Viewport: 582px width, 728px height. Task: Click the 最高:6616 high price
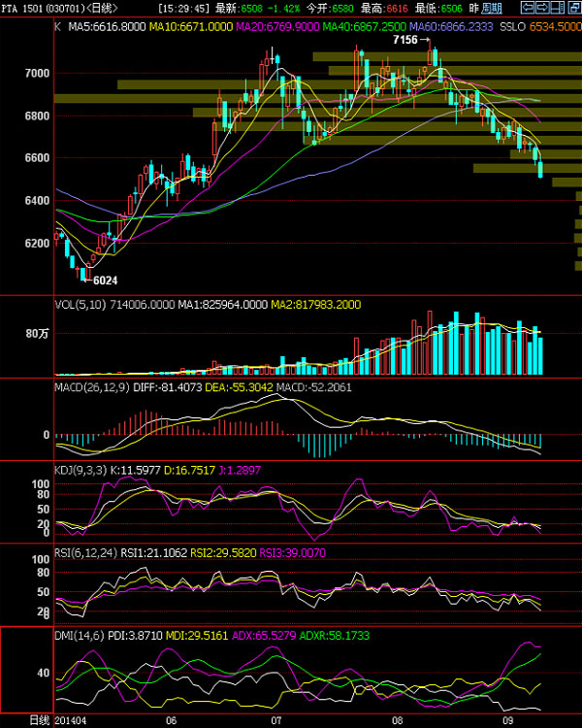click(x=385, y=9)
